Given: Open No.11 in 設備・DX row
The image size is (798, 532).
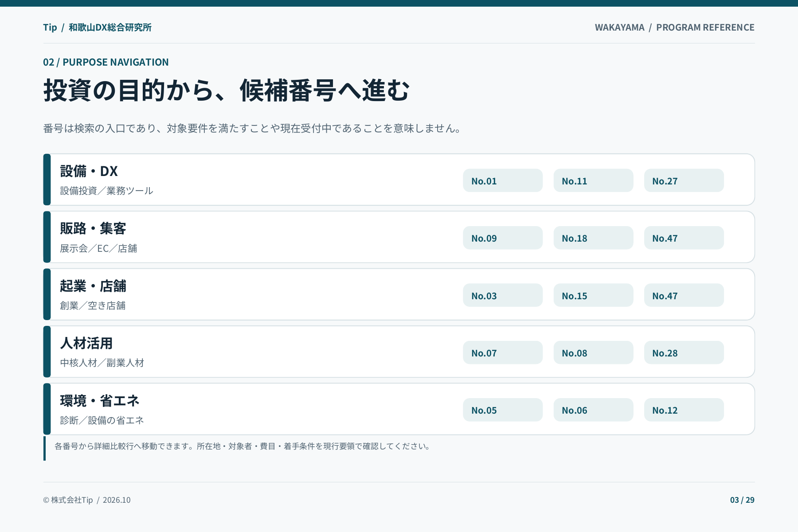Looking at the screenshot, I should pyautogui.click(x=593, y=180).
